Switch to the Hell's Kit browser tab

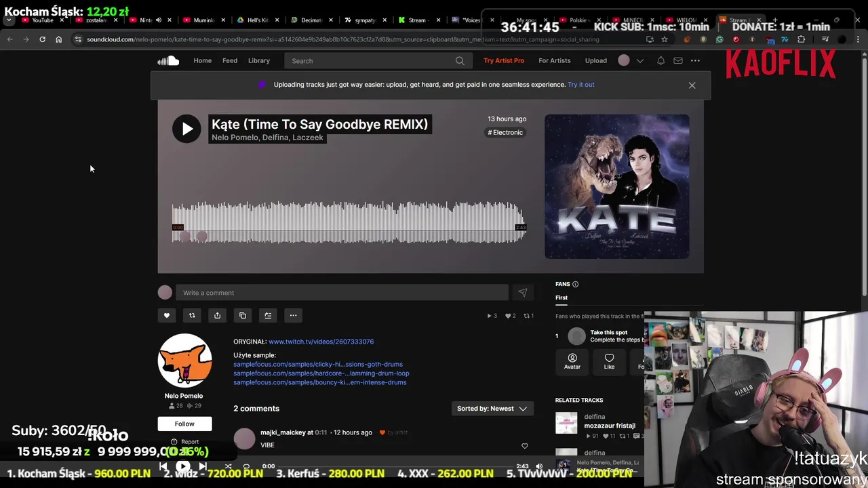click(256, 20)
